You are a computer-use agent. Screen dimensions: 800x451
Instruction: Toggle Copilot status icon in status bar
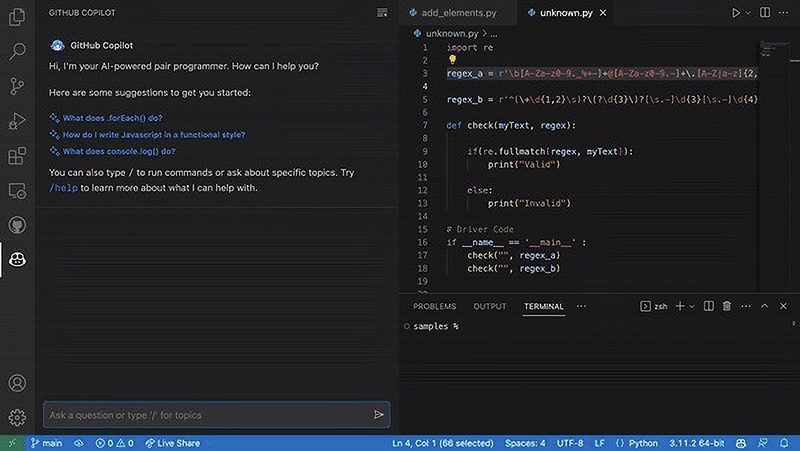[x=741, y=443]
